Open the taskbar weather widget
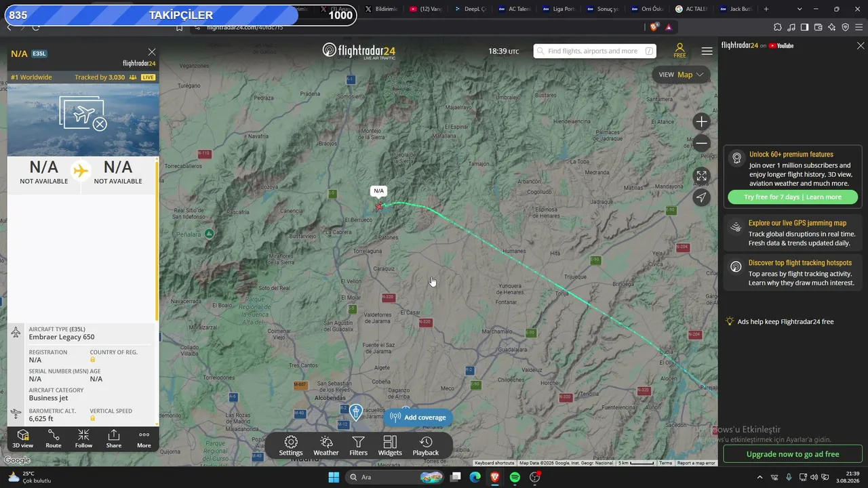This screenshot has width=868, height=488. (x=29, y=477)
